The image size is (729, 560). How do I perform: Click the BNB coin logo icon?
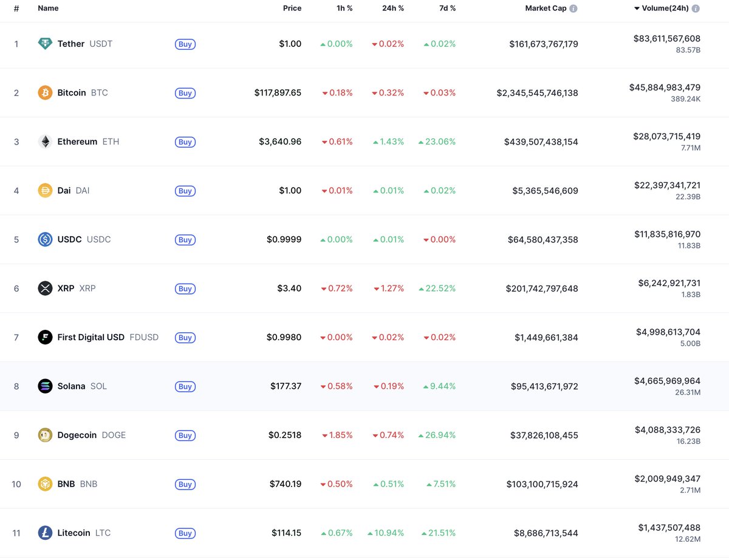click(x=45, y=484)
